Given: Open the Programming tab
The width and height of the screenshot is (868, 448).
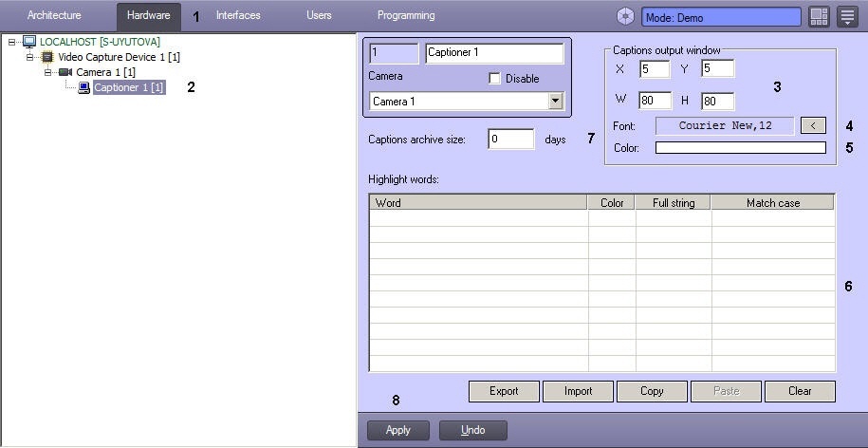Looking at the screenshot, I should click(406, 15).
